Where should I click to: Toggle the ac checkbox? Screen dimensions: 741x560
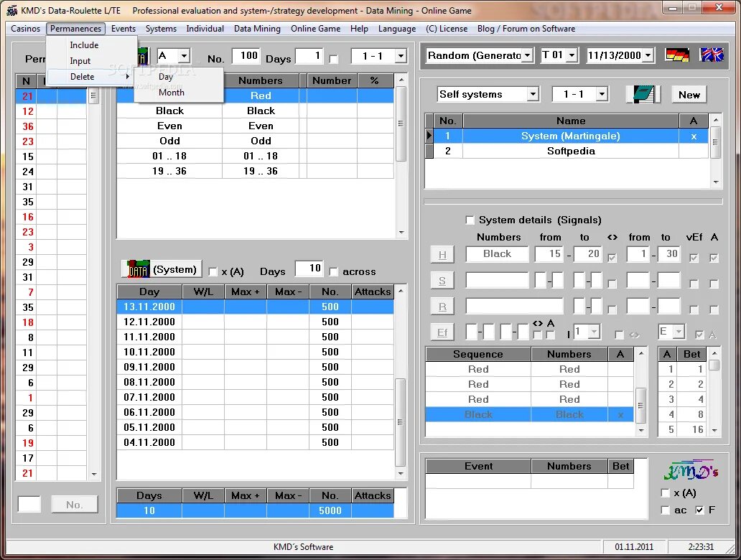tap(666, 510)
